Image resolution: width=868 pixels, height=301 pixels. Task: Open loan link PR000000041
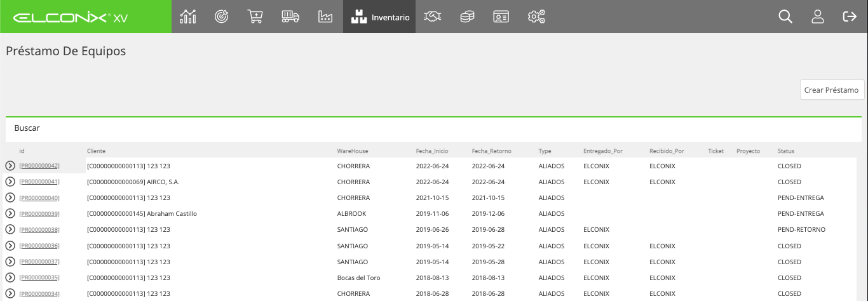[x=39, y=182]
